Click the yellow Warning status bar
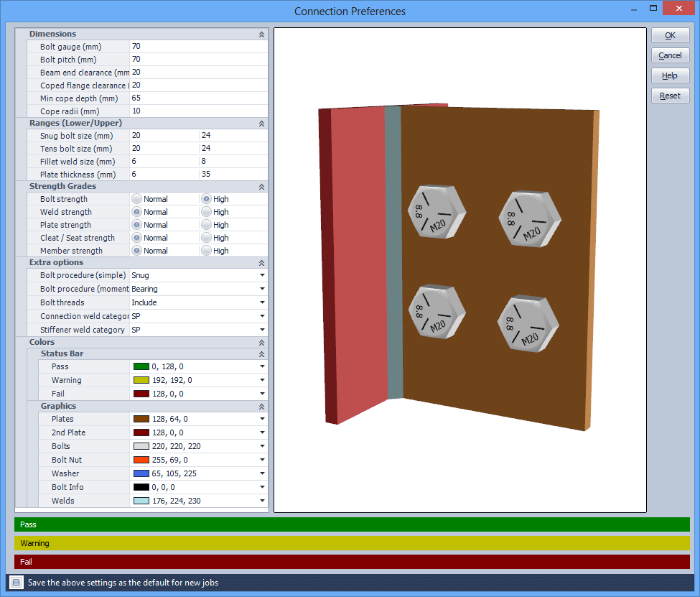 click(352, 543)
